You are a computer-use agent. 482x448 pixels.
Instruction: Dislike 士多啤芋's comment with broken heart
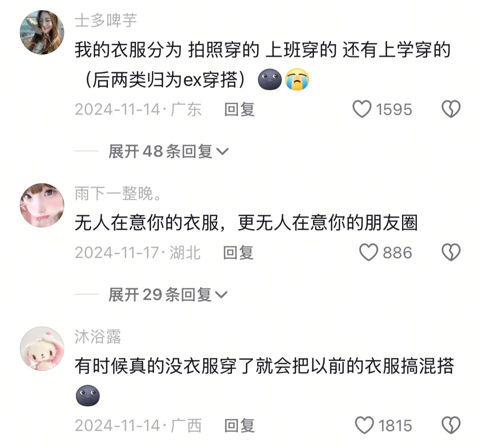pyautogui.click(x=451, y=109)
